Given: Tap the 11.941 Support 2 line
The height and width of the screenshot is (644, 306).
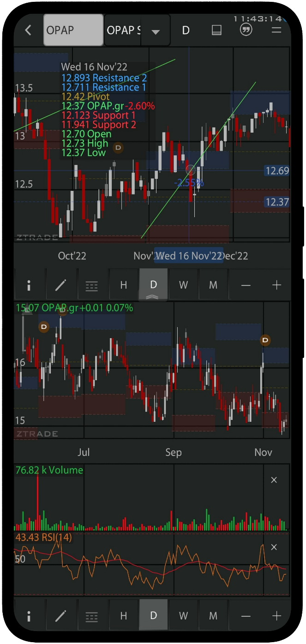Looking at the screenshot, I should [98, 125].
